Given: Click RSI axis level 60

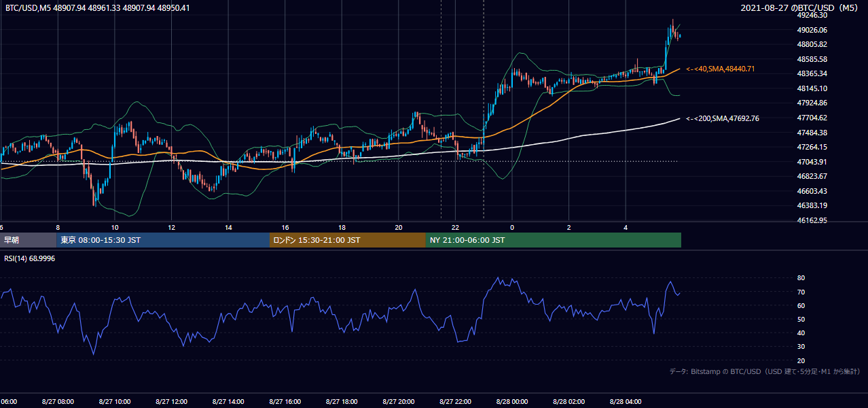Looking at the screenshot, I should 801,305.
